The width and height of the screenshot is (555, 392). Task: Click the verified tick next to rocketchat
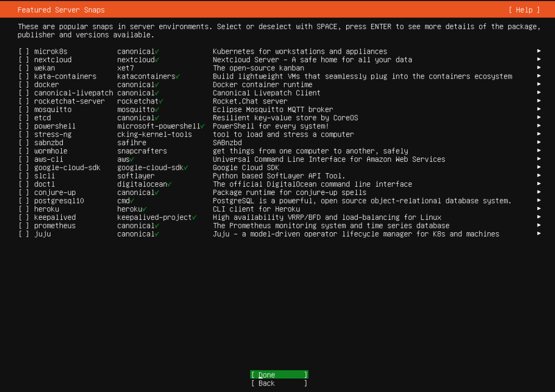(161, 101)
